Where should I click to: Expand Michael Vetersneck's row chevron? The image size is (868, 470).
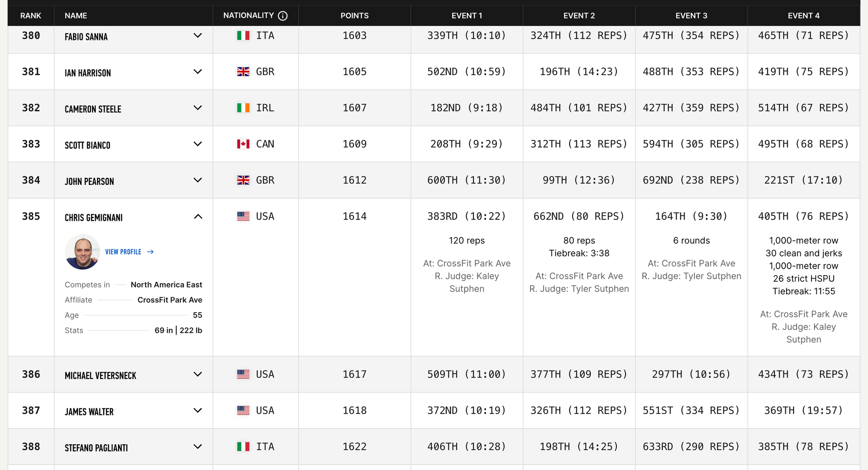tap(197, 374)
